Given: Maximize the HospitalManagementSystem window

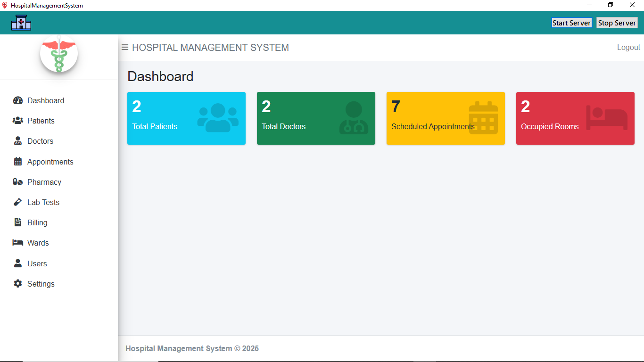Looking at the screenshot, I should [611, 5].
